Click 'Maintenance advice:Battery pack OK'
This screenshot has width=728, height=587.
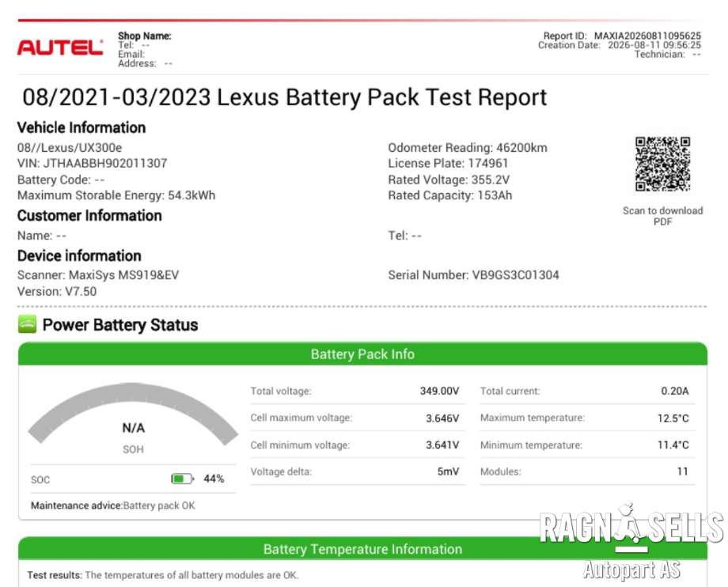[x=113, y=506]
